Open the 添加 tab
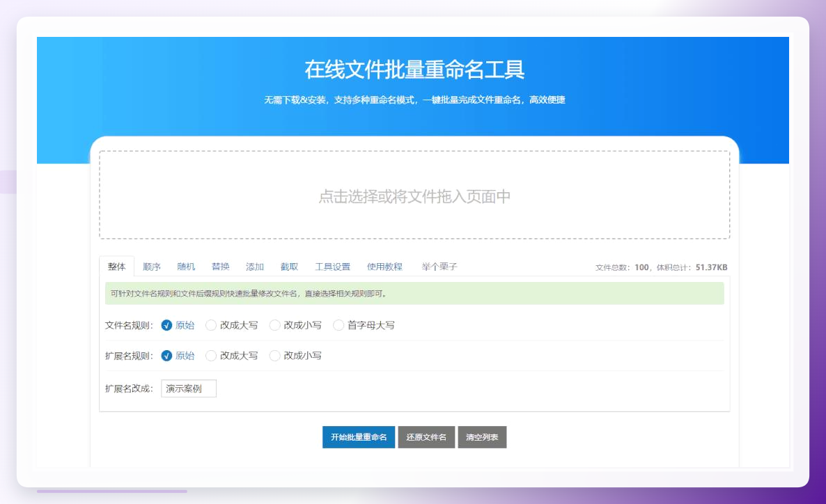826x504 pixels. click(x=255, y=267)
